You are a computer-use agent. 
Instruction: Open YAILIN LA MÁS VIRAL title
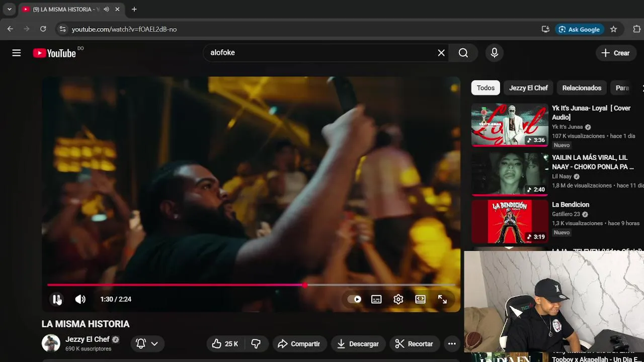point(593,162)
